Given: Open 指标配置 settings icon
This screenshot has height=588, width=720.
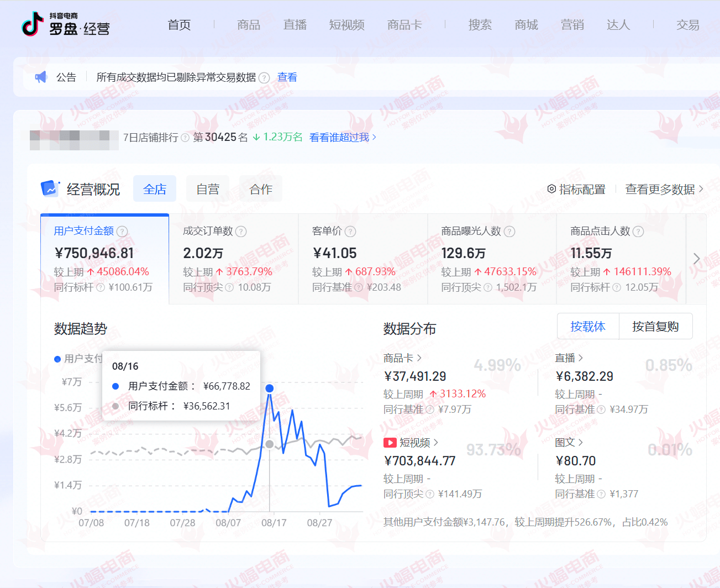Looking at the screenshot, I should tap(551, 189).
